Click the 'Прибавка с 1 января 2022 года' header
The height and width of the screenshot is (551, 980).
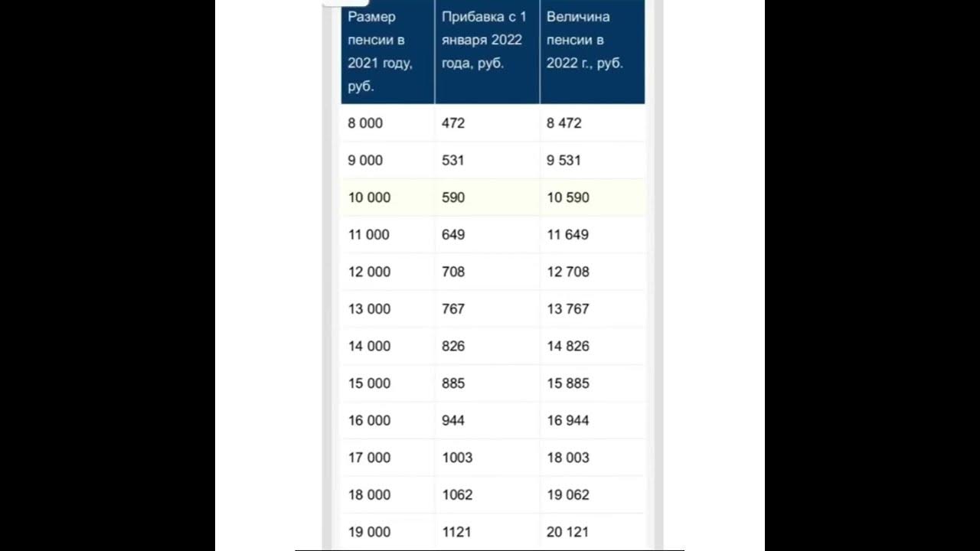(x=487, y=51)
